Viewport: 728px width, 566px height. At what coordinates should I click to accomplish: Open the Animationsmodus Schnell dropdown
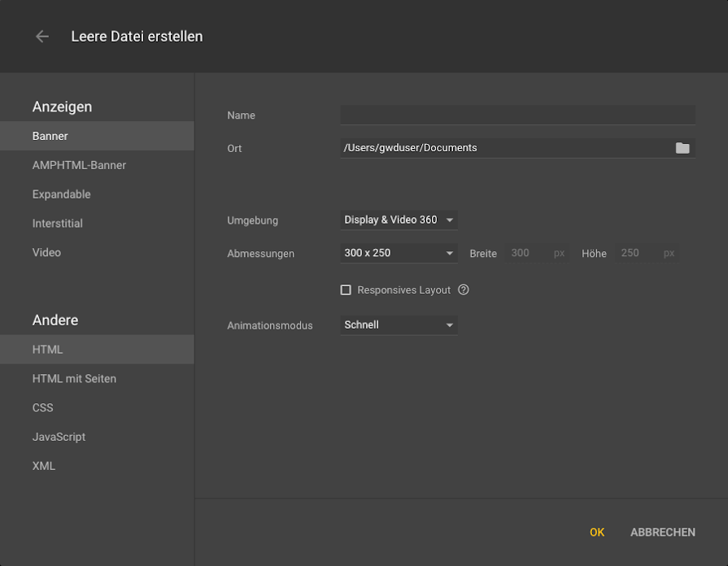point(399,325)
